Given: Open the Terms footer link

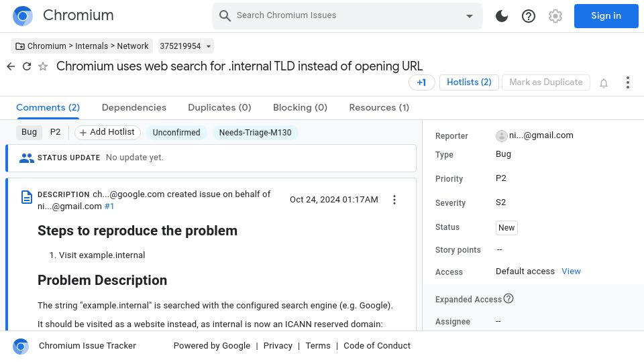Looking at the screenshot, I should tap(318, 346).
